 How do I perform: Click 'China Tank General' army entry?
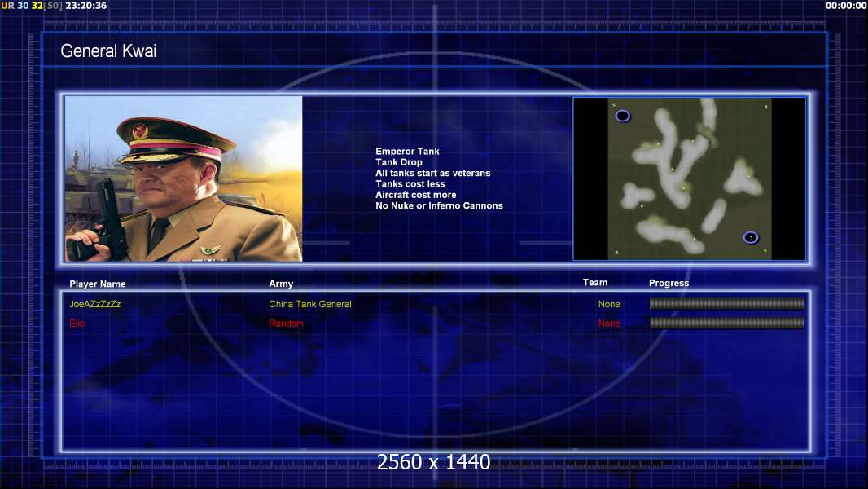click(x=310, y=304)
